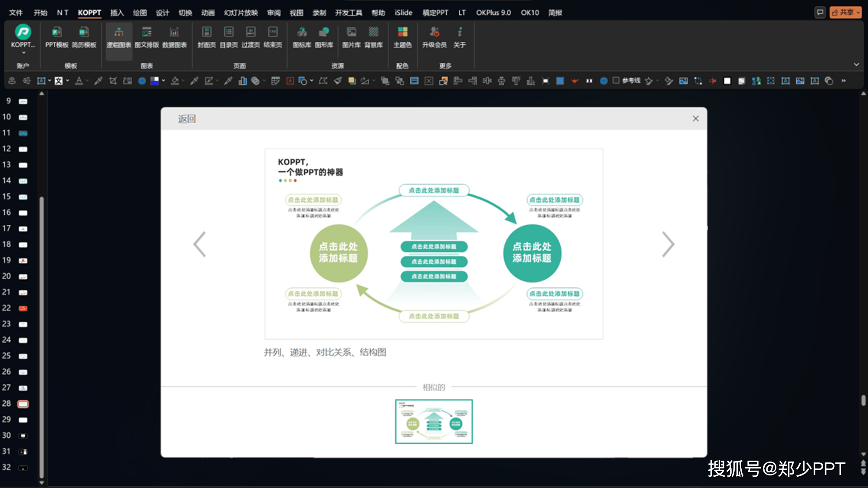This screenshot has width=868, height=488.
Task: Insert a 过渡页 transition page
Action: click(x=251, y=37)
